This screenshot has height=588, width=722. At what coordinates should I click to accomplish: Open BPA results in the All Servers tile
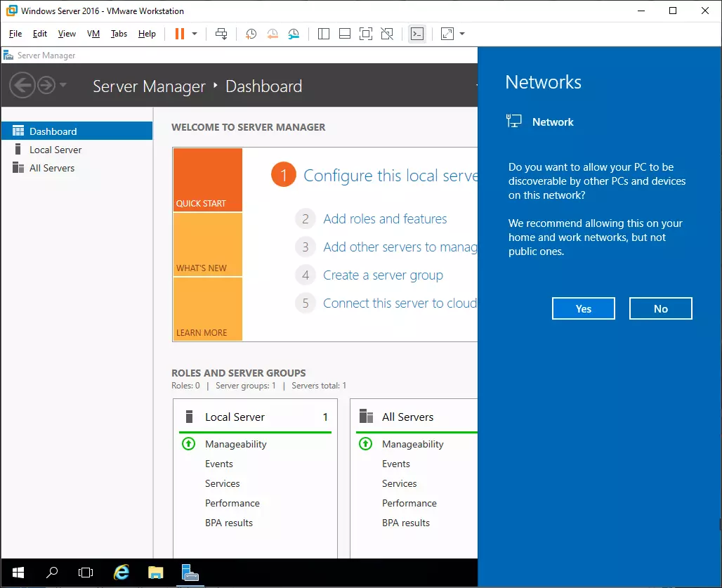(x=406, y=523)
